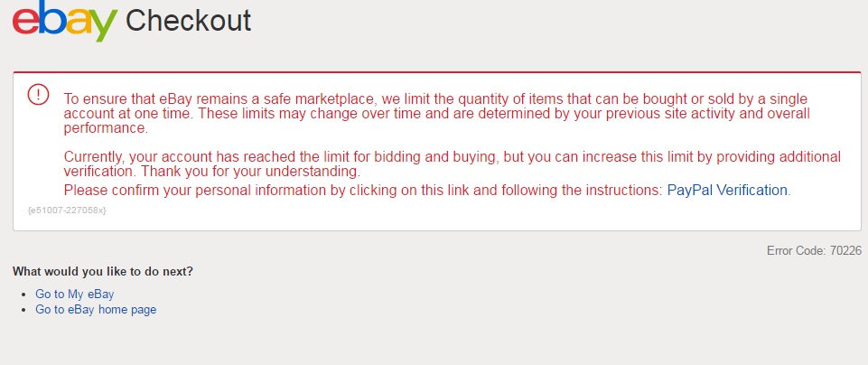Go to My eBay
The width and height of the screenshot is (868, 365).
click(74, 295)
